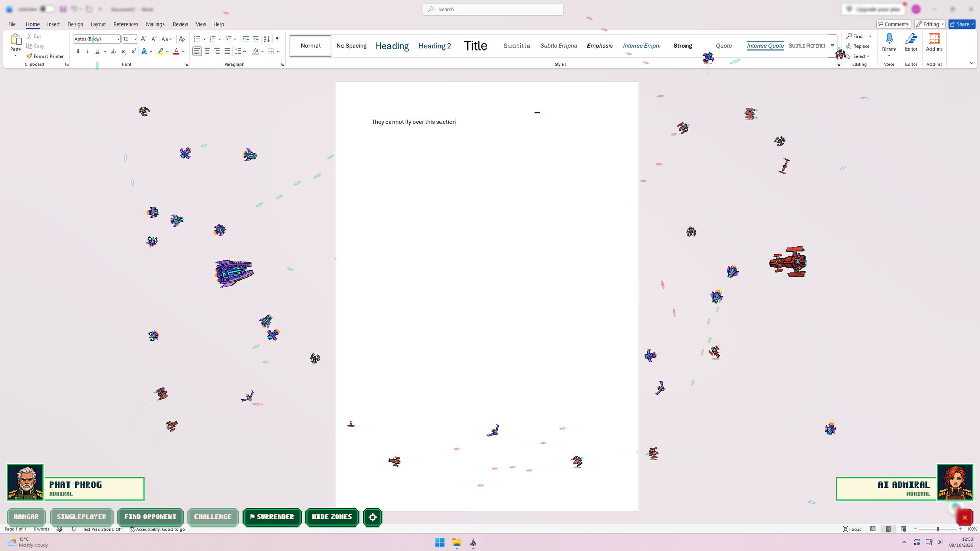Viewport: 980px width, 551px height.
Task: Adjust the zoom slider in status bar
Action: 938,529
